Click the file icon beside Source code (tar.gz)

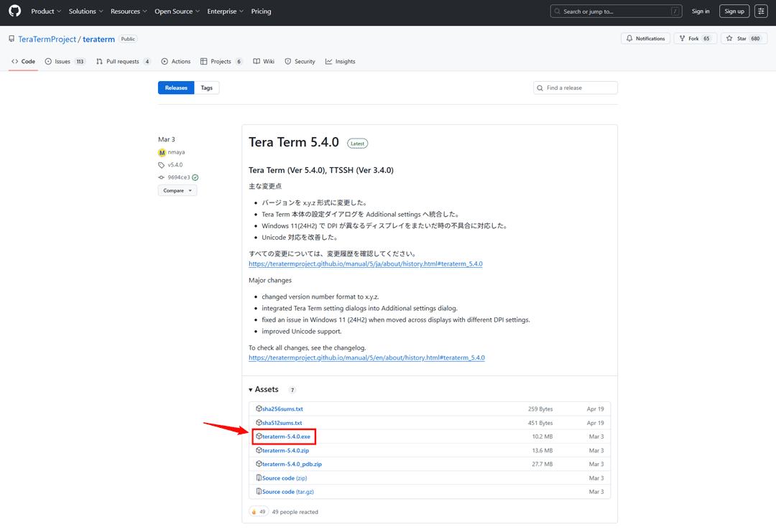click(x=259, y=492)
